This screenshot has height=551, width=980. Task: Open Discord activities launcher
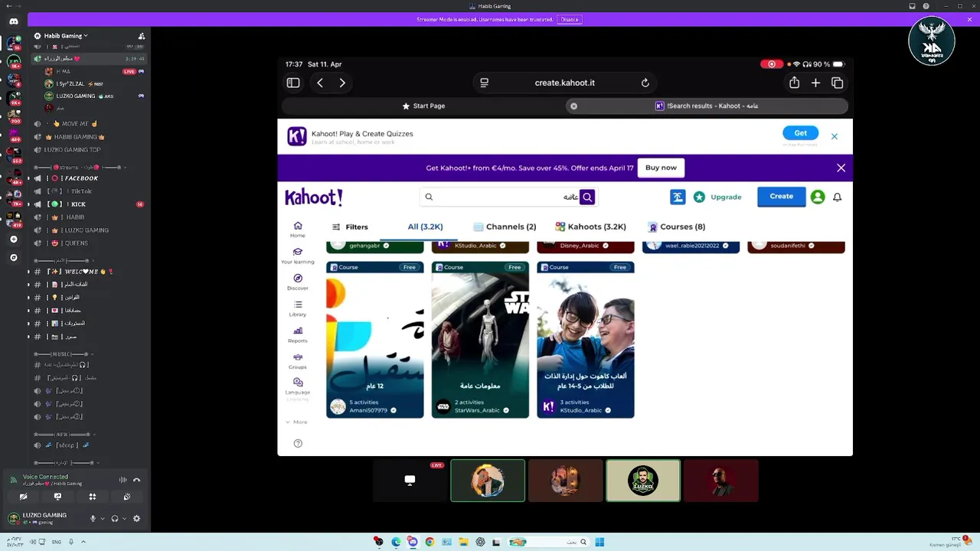(x=93, y=497)
